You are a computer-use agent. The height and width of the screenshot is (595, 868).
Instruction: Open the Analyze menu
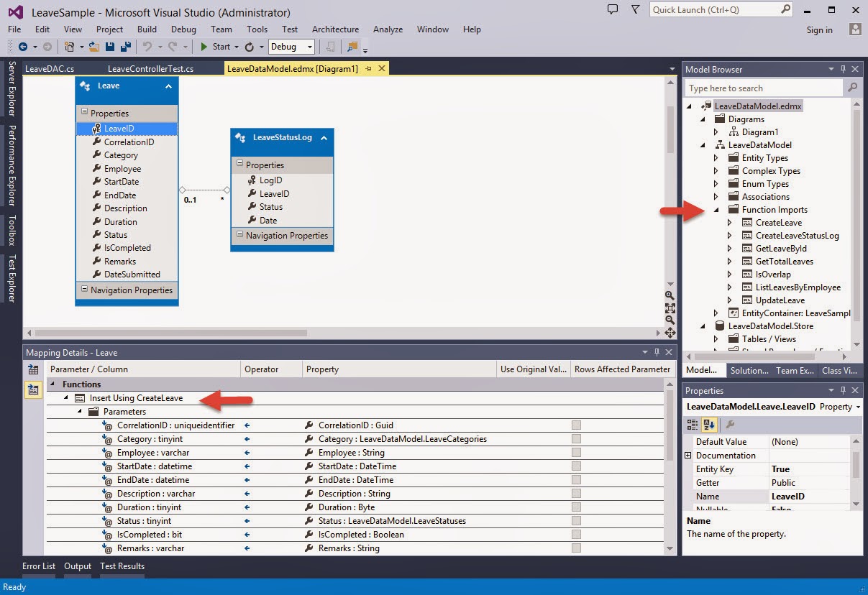coord(388,29)
